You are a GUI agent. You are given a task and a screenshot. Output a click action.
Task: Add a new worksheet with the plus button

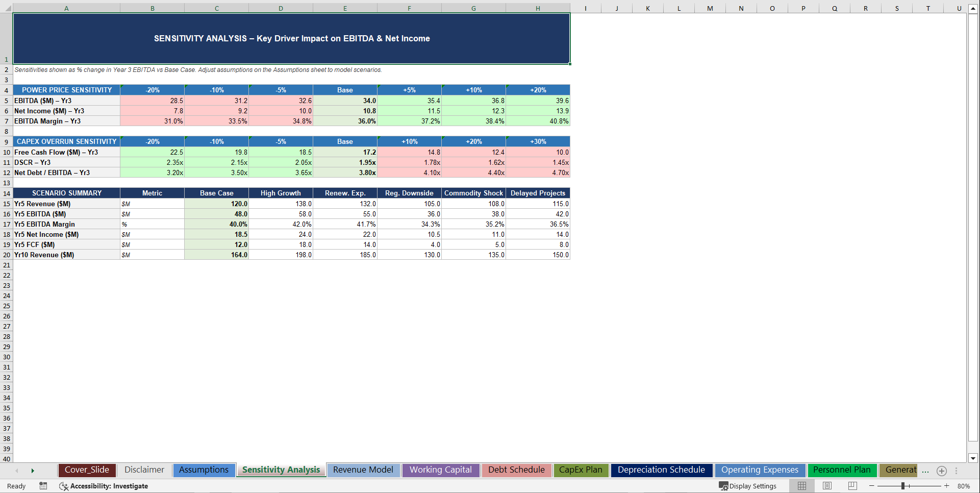click(x=942, y=470)
